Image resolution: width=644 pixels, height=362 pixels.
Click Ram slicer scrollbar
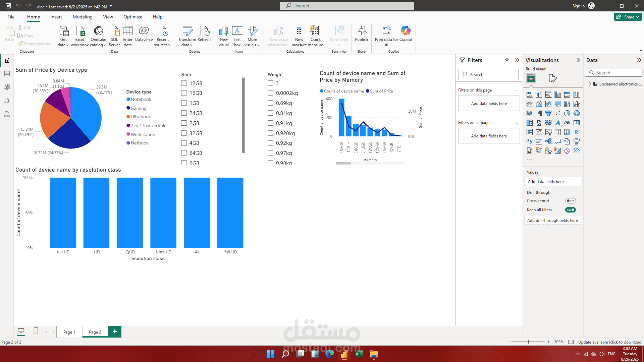[x=243, y=115]
